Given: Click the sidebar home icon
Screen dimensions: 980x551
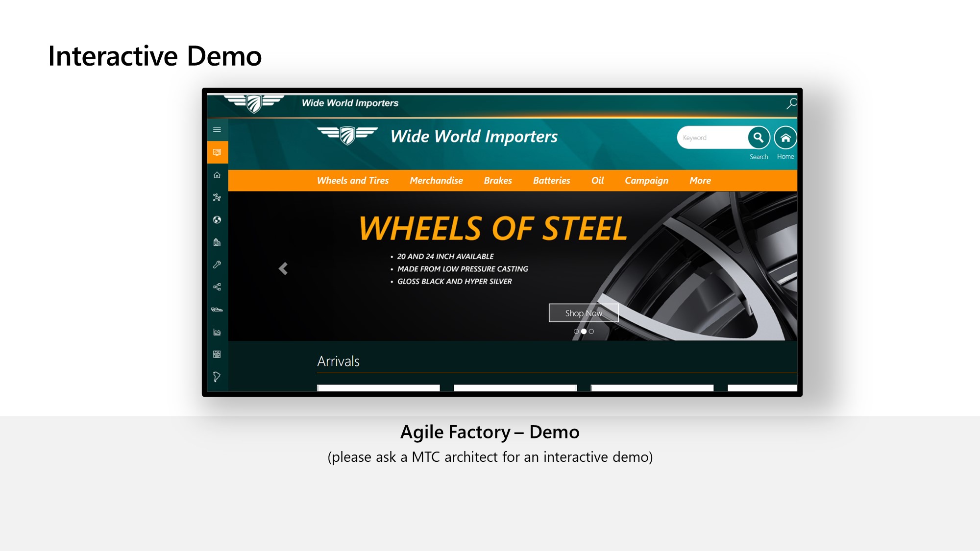Looking at the screenshot, I should click(217, 175).
